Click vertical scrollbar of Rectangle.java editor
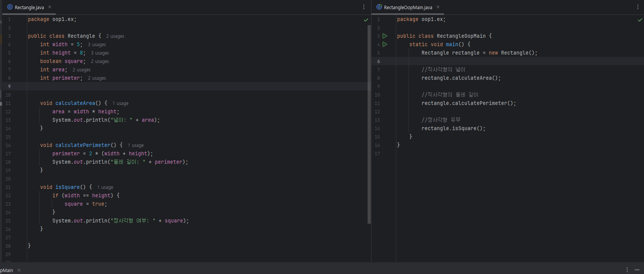This screenshot has height=274, width=644. click(x=369, y=124)
